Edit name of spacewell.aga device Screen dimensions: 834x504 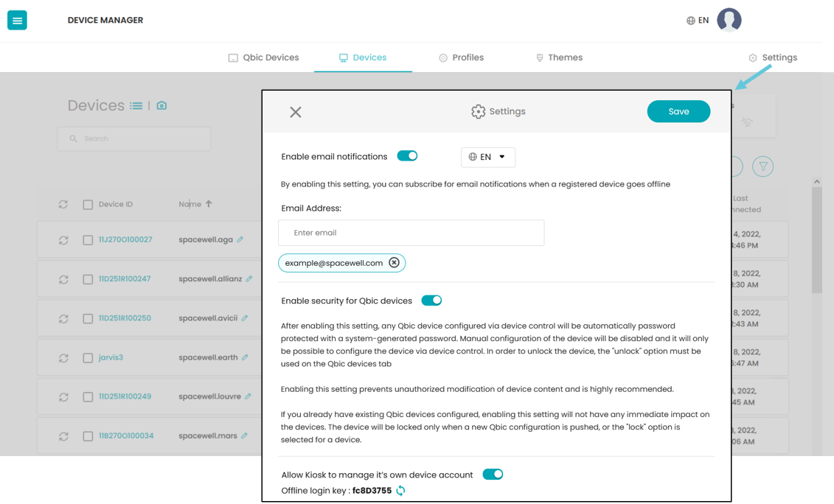pos(240,239)
